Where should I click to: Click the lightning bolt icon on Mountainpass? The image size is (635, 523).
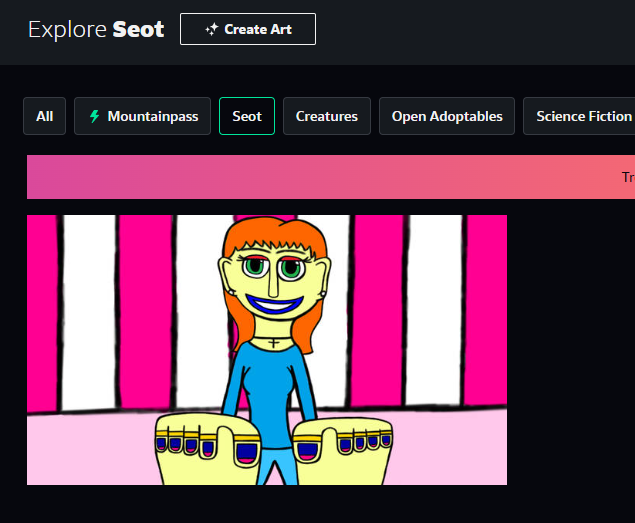[94, 116]
